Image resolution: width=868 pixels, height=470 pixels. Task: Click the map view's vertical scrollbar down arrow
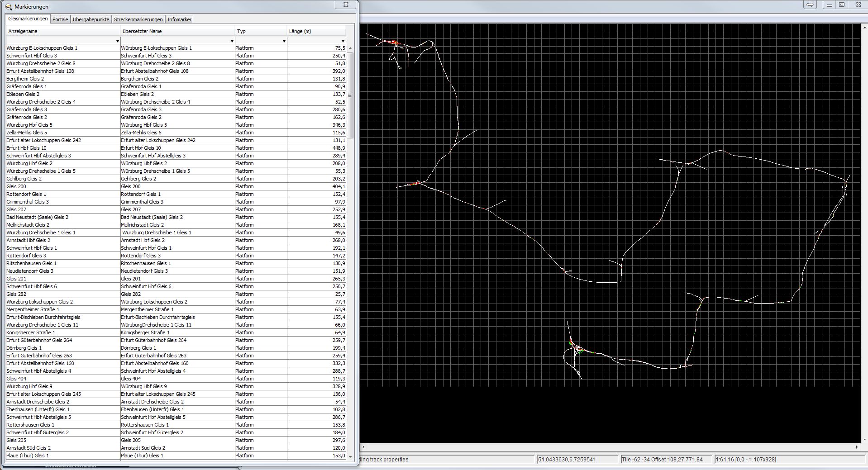pos(864,439)
